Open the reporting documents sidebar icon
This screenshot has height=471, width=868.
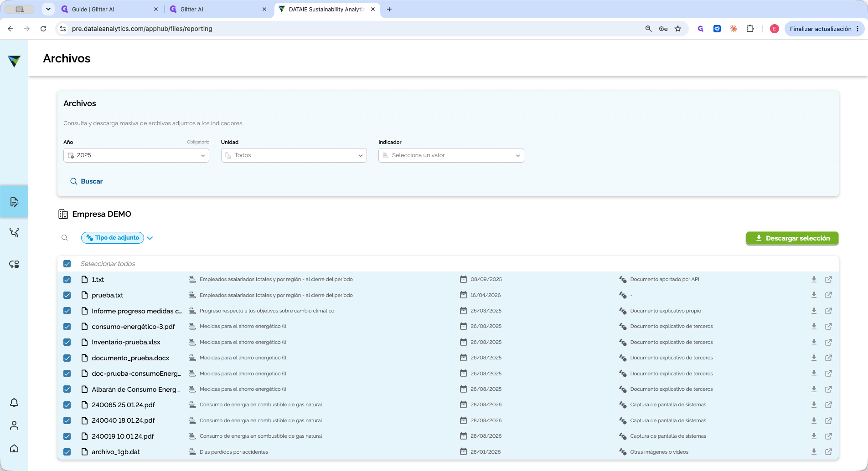pos(14,202)
